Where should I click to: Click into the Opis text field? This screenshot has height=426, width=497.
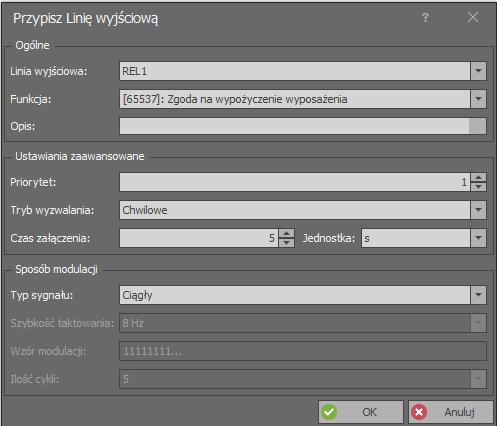294,126
